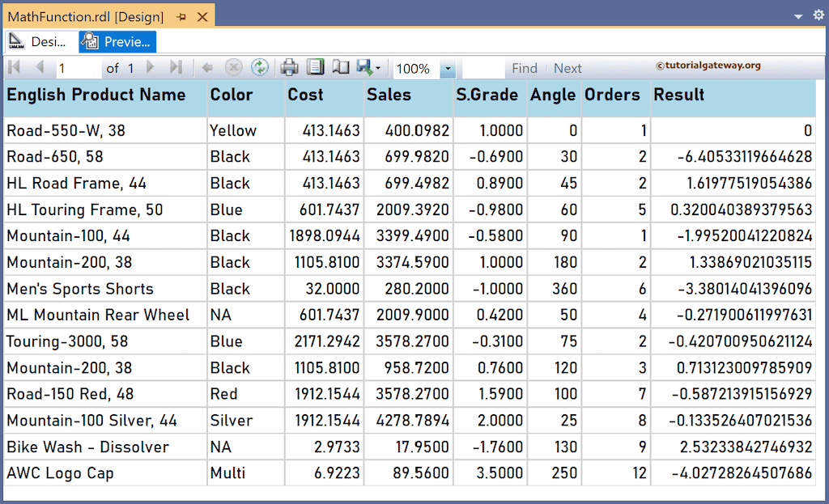This screenshot has width=829, height=504.
Task: Stop the report rendering
Action: click(x=235, y=68)
